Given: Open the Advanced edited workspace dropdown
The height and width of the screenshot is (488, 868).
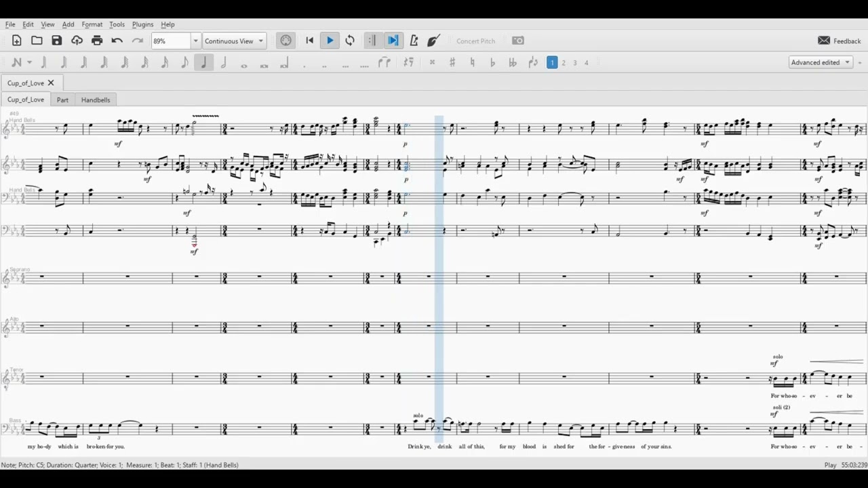Looking at the screenshot, I should coord(821,62).
